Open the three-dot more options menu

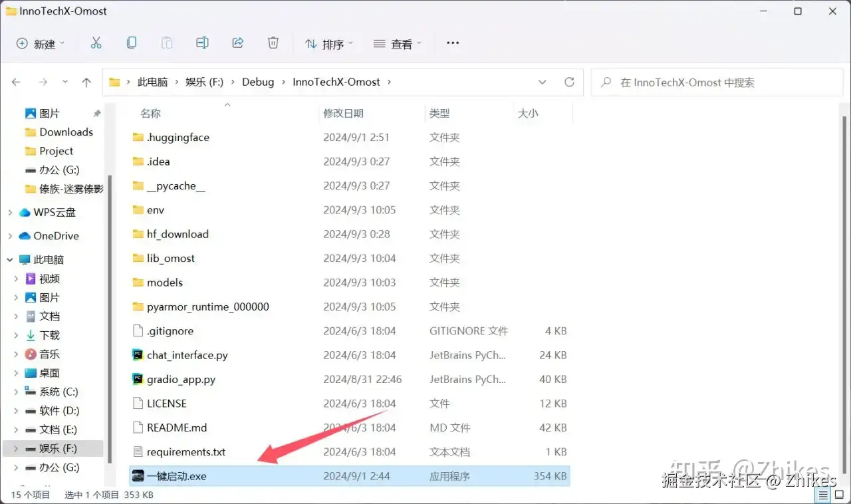click(x=453, y=43)
